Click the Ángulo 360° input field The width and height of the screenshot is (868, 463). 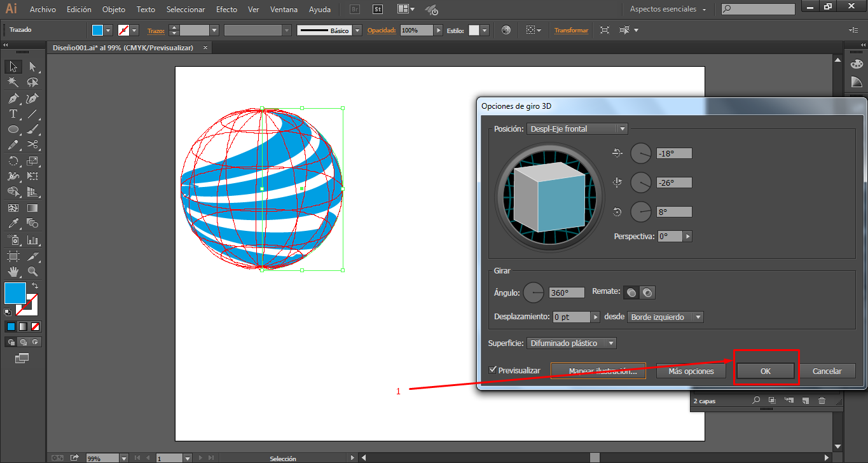567,293
